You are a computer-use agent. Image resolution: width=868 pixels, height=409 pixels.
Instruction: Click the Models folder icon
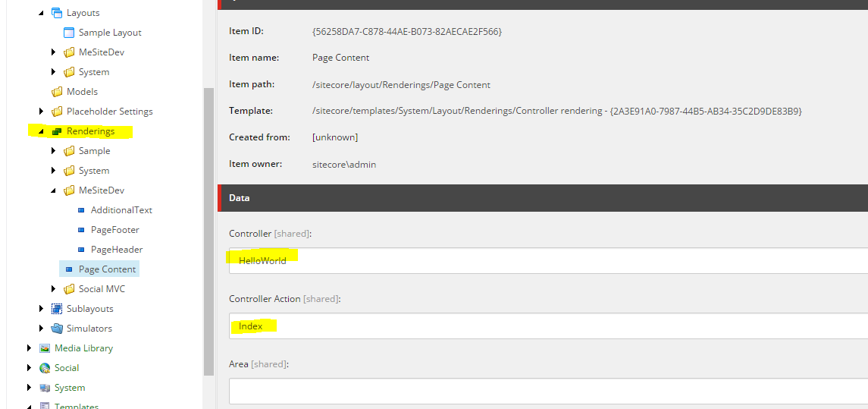click(56, 92)
